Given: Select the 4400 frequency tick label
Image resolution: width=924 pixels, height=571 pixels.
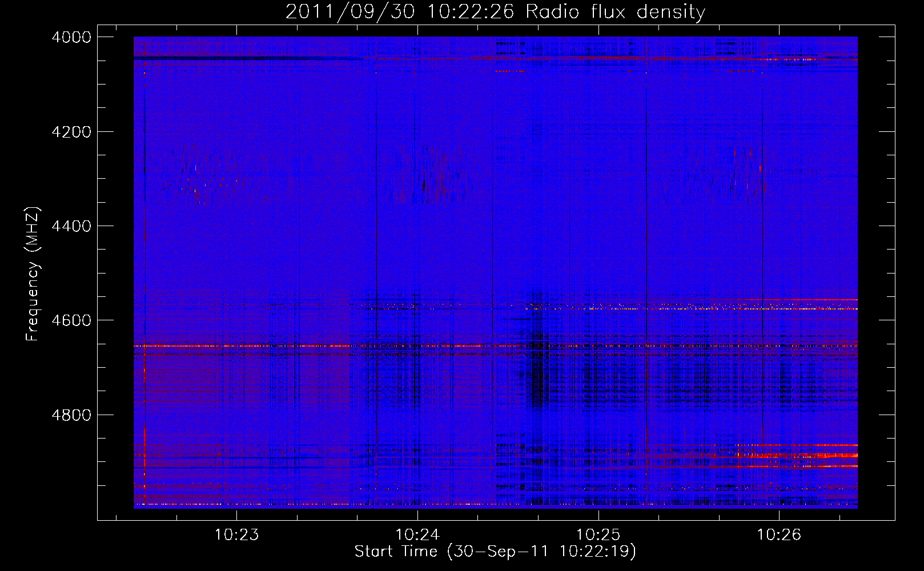Looking at the screenshot, I should (71, 226).
